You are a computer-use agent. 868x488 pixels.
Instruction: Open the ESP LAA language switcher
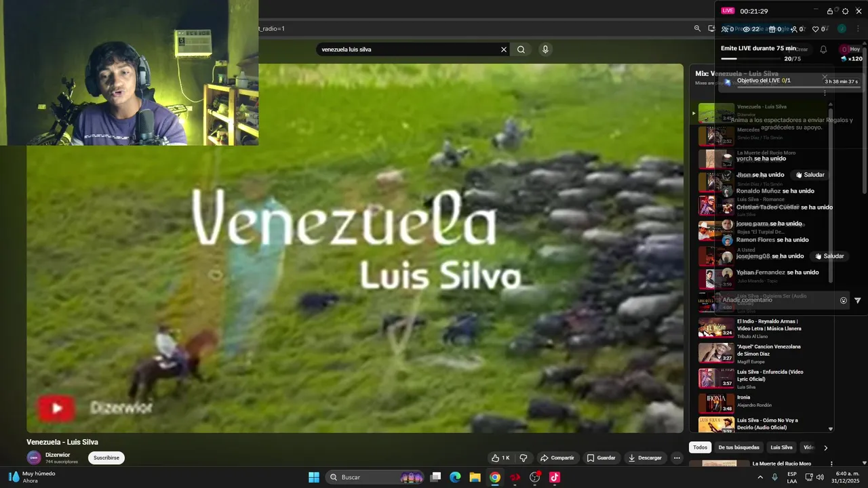tap(792, 477)
